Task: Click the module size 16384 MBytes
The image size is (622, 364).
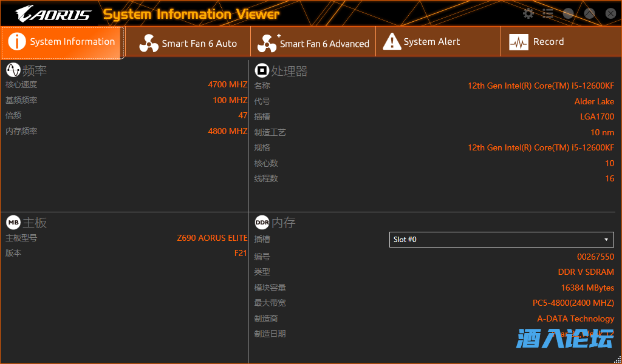Action: (587, 288)
